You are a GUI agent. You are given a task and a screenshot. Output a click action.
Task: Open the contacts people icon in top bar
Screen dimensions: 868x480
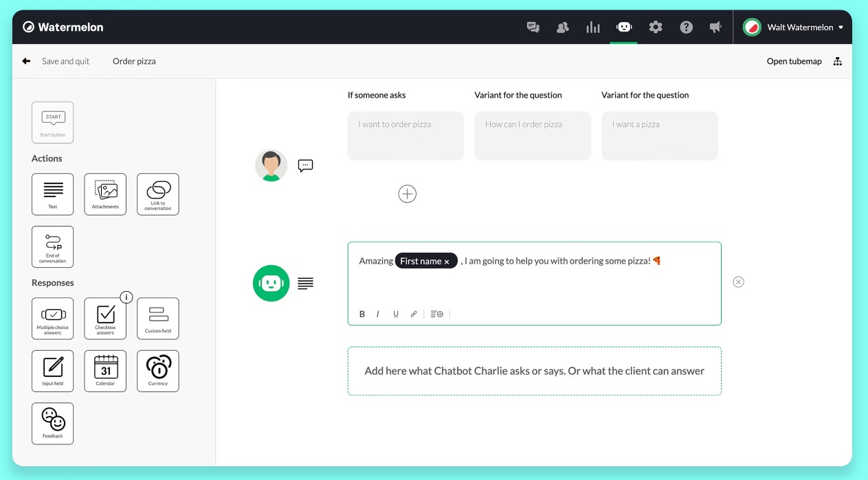pyautogui.click(x=563, y=27)
